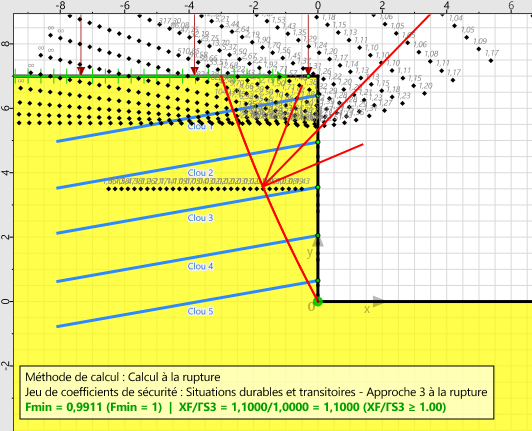Click the Clou 3 nail label

pyautogui.click(x=200, y=218)
